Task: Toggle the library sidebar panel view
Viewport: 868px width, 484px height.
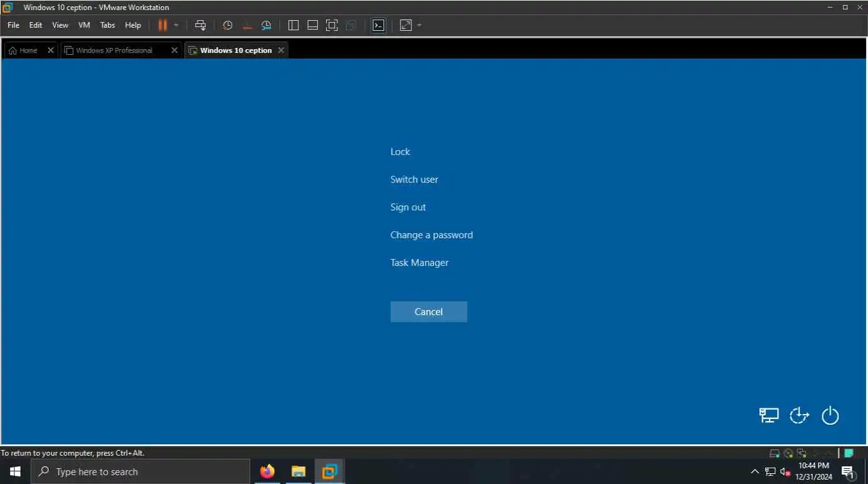Action: (293, 25)
